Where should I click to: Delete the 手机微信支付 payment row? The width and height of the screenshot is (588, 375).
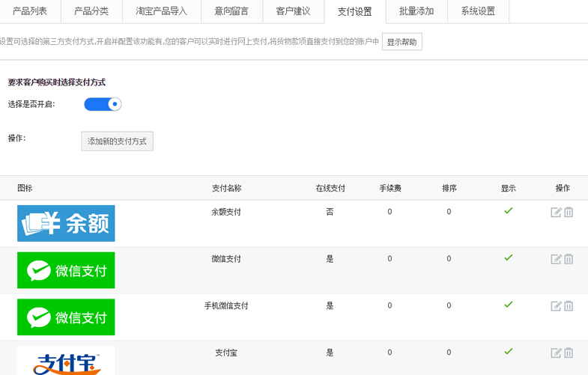pos(569,306)
